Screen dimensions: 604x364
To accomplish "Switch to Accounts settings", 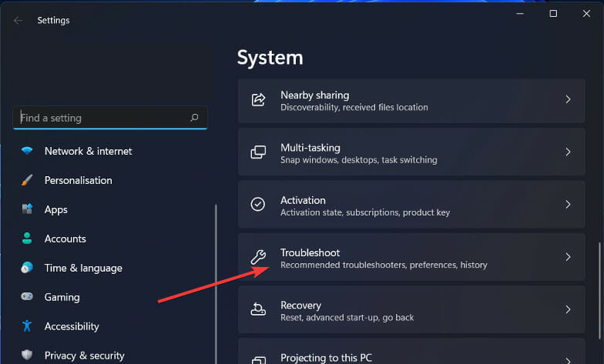I will point(65,239).
